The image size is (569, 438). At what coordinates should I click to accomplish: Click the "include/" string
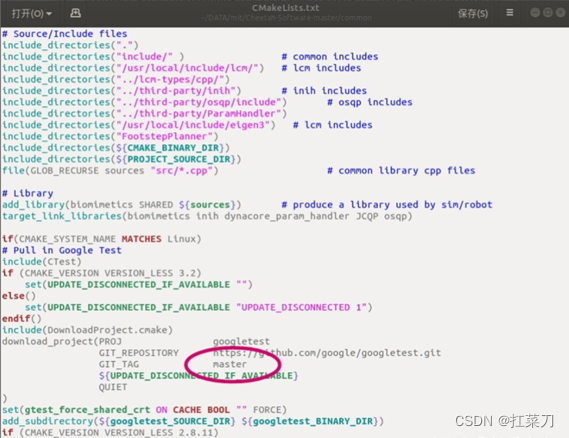[144, 57]
